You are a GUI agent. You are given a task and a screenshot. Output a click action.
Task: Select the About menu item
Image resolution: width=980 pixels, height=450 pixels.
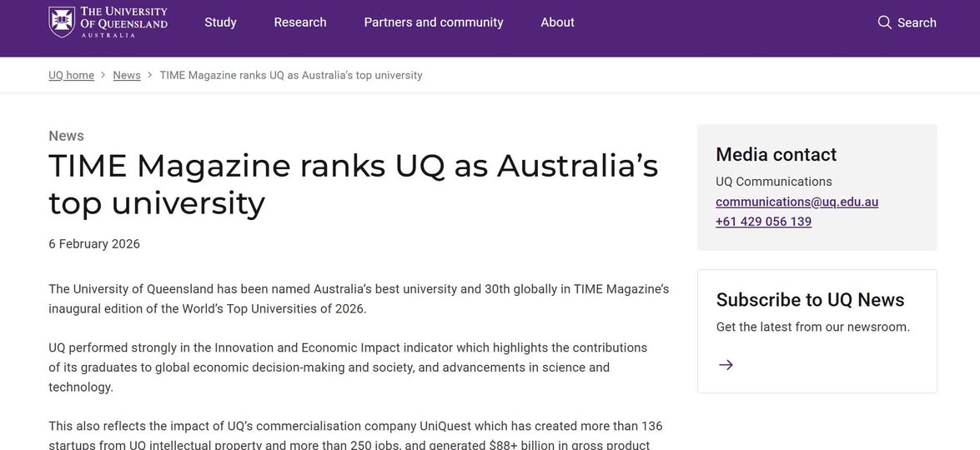[557, 22]
